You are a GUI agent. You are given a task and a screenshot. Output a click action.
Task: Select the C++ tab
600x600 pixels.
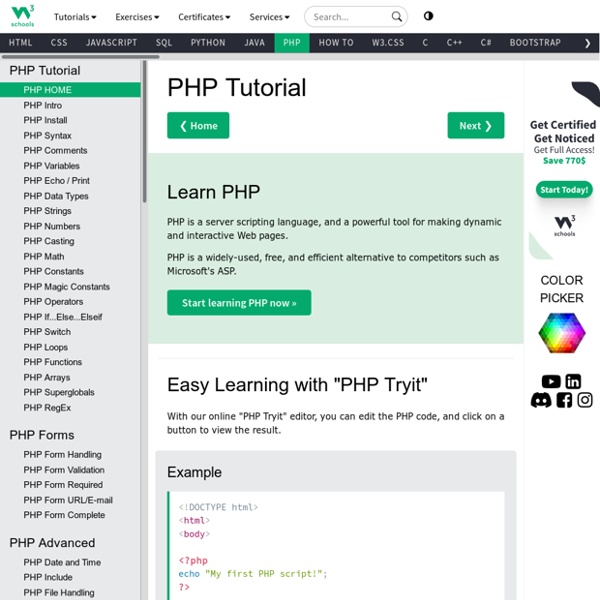click(x=454, y=43)
